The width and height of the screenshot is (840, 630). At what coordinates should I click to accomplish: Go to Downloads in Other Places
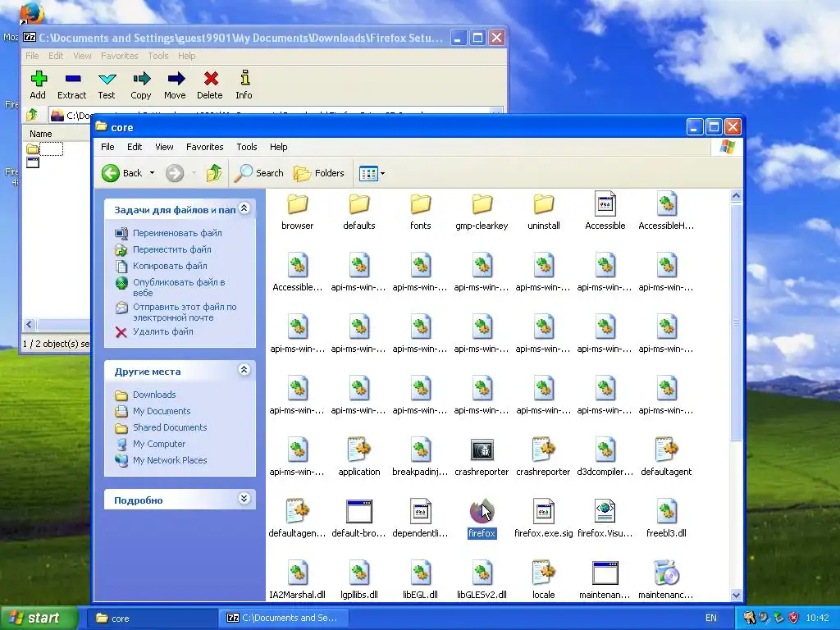(x=154, y=395)
